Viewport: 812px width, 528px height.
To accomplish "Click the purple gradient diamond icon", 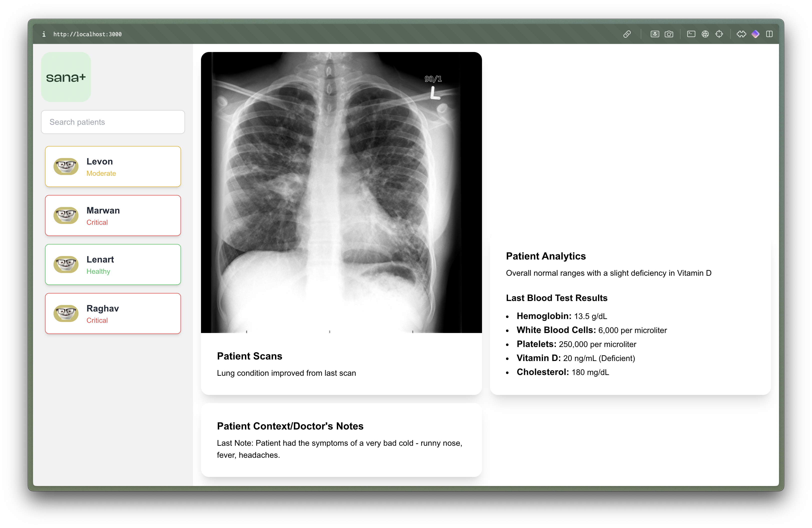I will 755,34.
